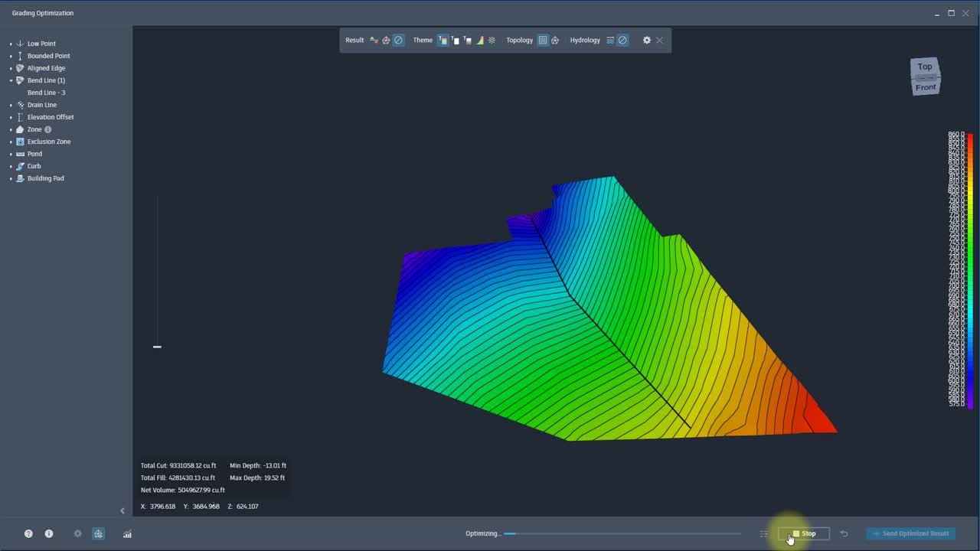Click the Total Cut value text

(x=193, y=465)
